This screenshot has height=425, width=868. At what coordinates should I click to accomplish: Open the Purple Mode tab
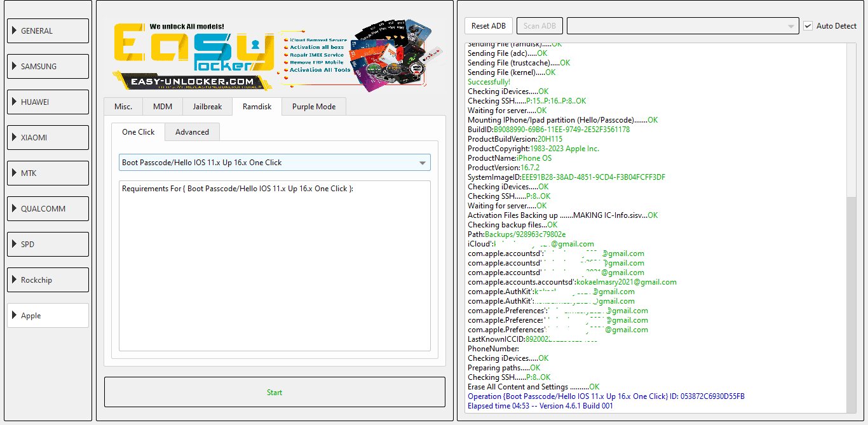(314, 107)
